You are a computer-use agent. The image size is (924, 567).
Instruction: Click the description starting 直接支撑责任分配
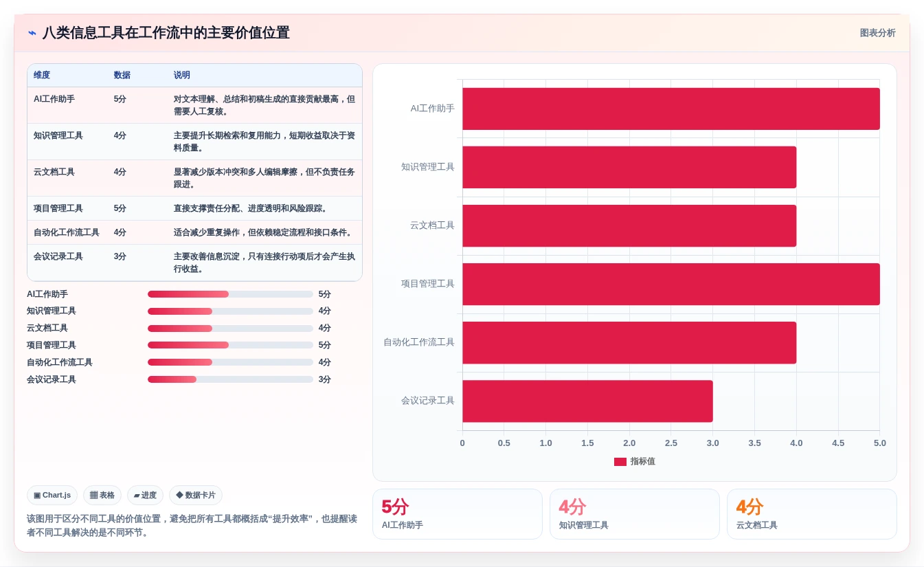252,208
